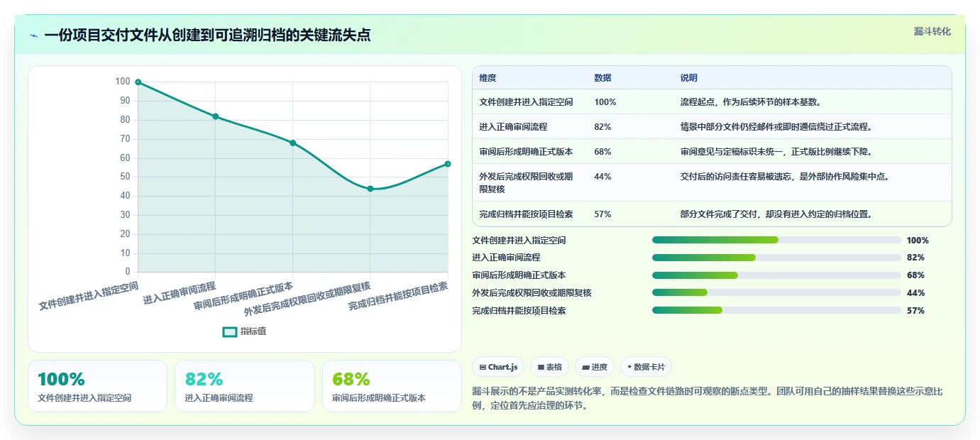The image size is (980, 440).
Task: Click the 57% label next to progress bar
Action: (x=915, y=311)
